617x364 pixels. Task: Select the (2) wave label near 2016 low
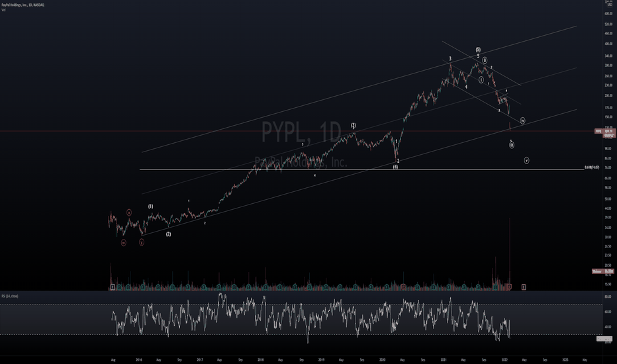coord(168,234)
